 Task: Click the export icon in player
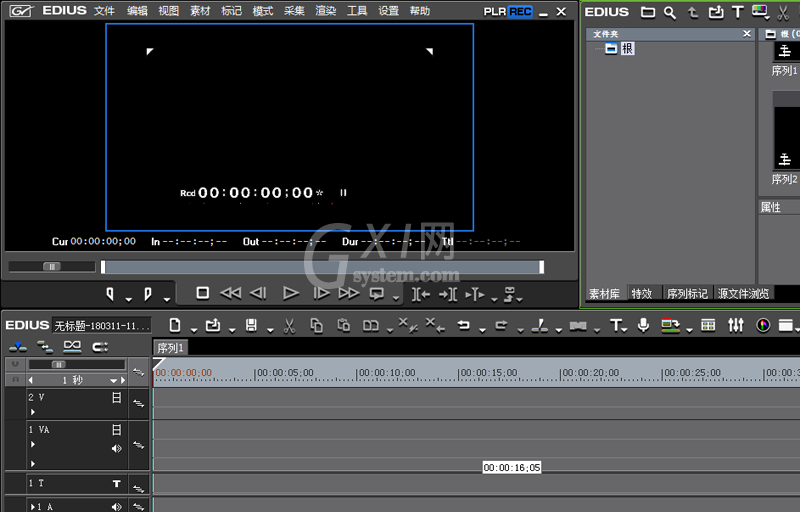510,294
